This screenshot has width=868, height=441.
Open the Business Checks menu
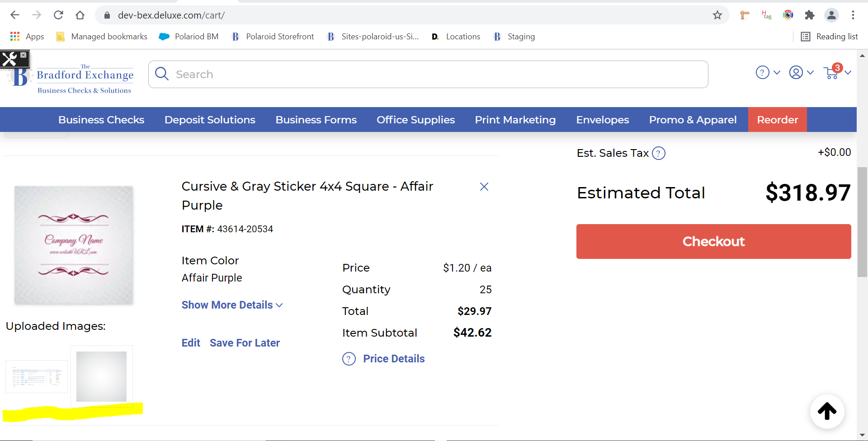[x=101, y=120]
